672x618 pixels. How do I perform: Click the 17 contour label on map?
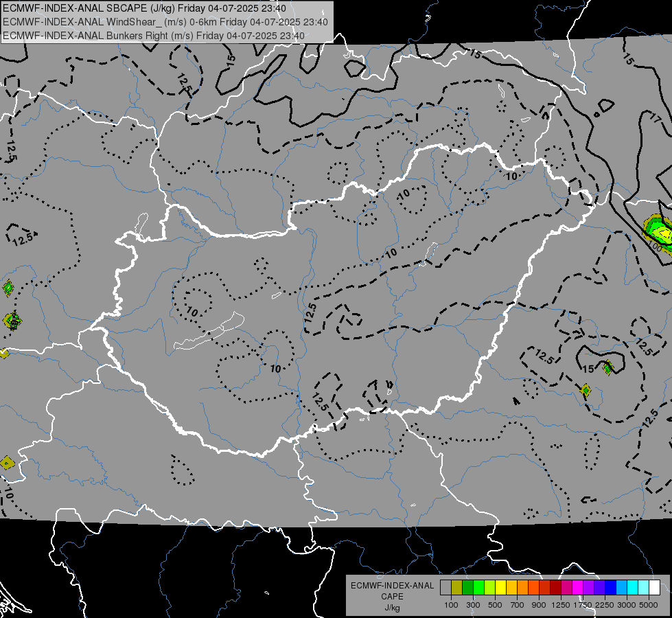(x=656, y=117)
